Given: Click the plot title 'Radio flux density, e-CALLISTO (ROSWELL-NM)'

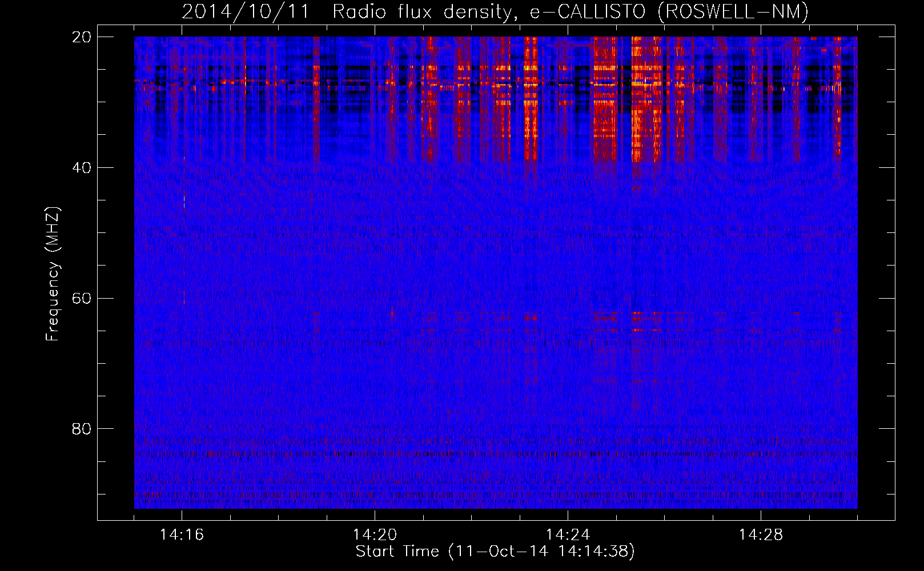Looking at the screenshot, I should coord(571,12).
